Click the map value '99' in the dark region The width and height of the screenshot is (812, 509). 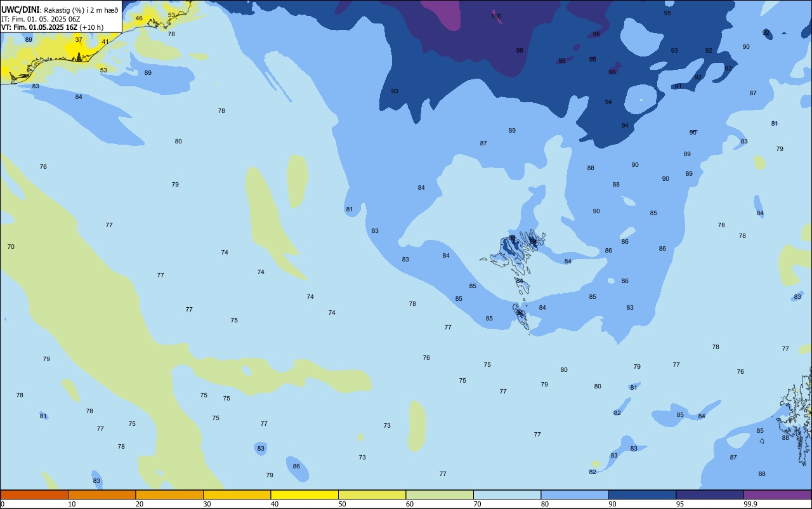tap(520, 51)
